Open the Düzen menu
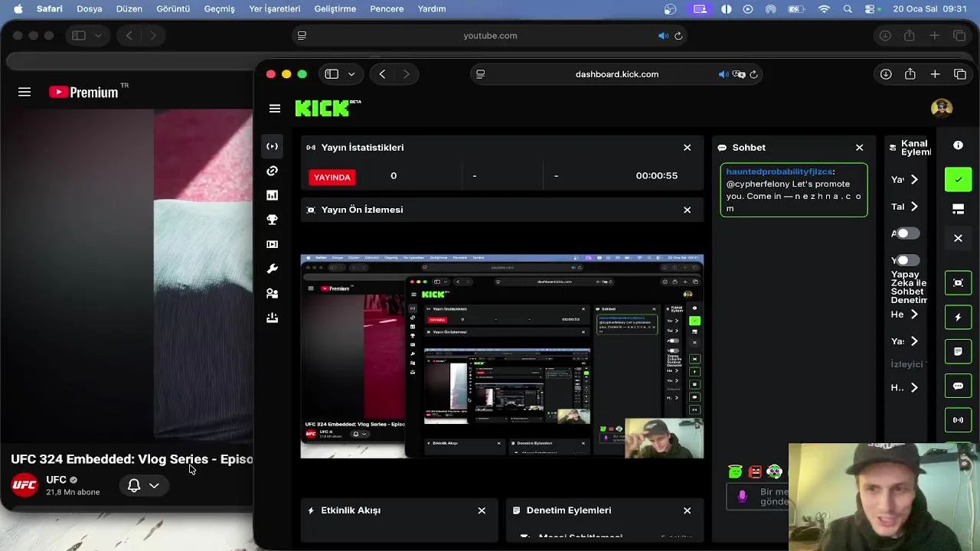Viewport: 980px width, 551px height. point(129,9)
